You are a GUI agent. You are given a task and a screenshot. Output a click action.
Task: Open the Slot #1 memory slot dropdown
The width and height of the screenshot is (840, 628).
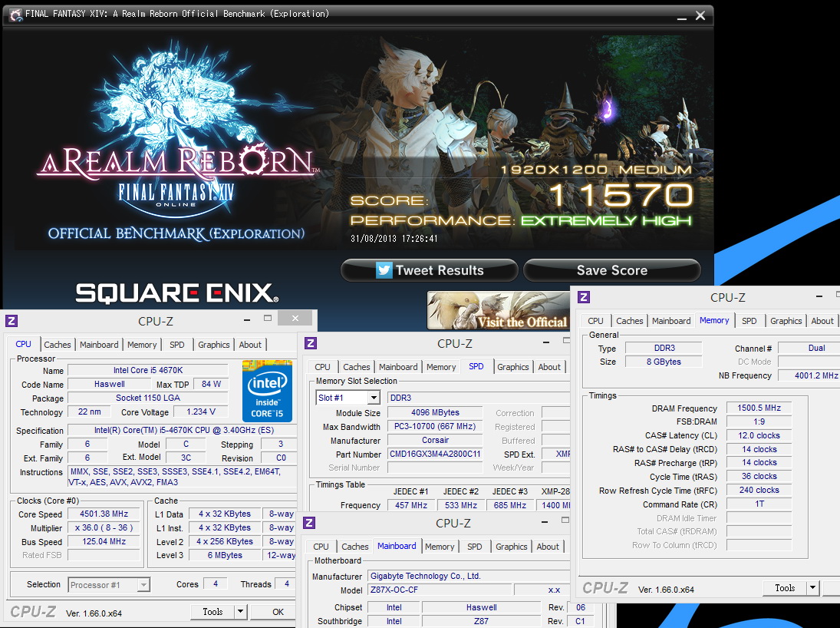[374, 398]
